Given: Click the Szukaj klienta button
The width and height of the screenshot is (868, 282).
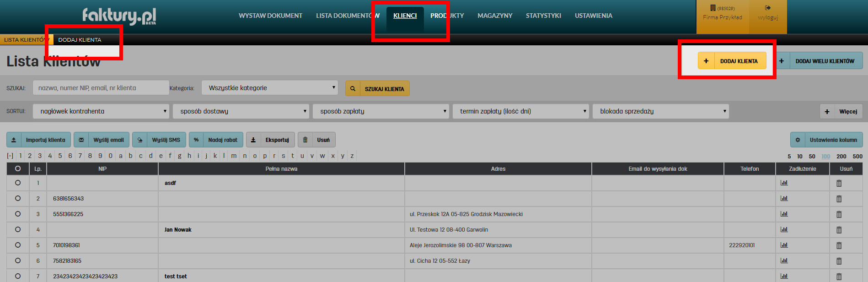Looking at the screenshot, I should click(x=377, y=89).
